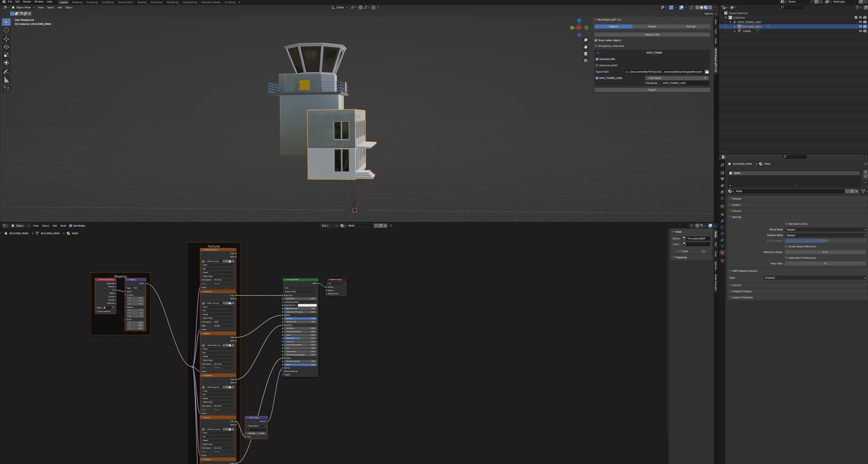Select the Scale tool
This screenshot has width=868, height=464.
click(6, 55)
